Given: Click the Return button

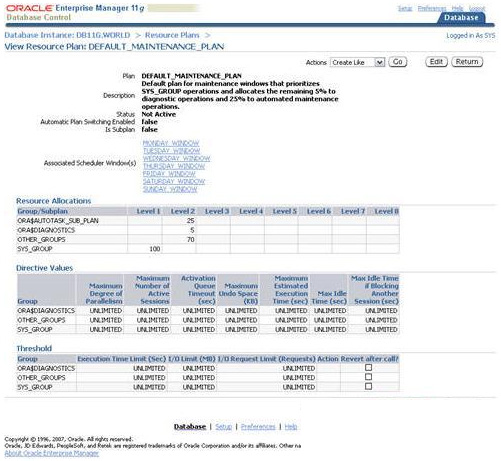Looking at the screenshot, I should coord(467,62).
